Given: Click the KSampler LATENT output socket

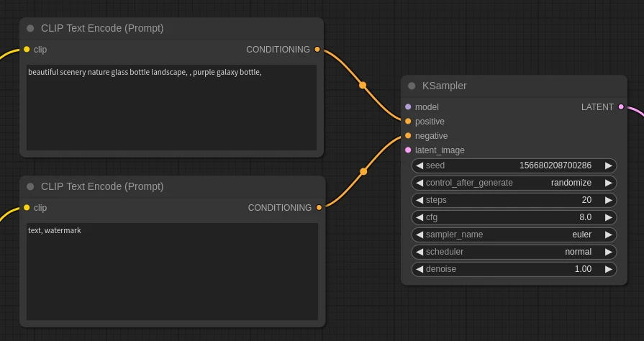Looking at the screenshot, I should 621,107.
